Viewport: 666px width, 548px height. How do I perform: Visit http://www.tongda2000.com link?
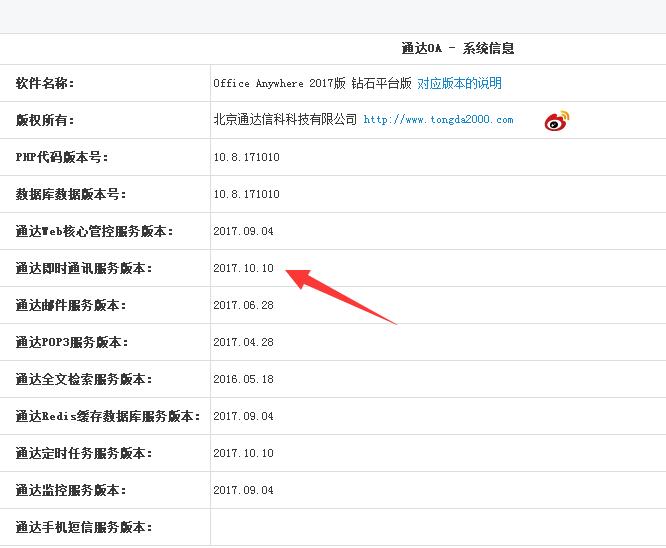pyautogui.click(x=438, y=120)
